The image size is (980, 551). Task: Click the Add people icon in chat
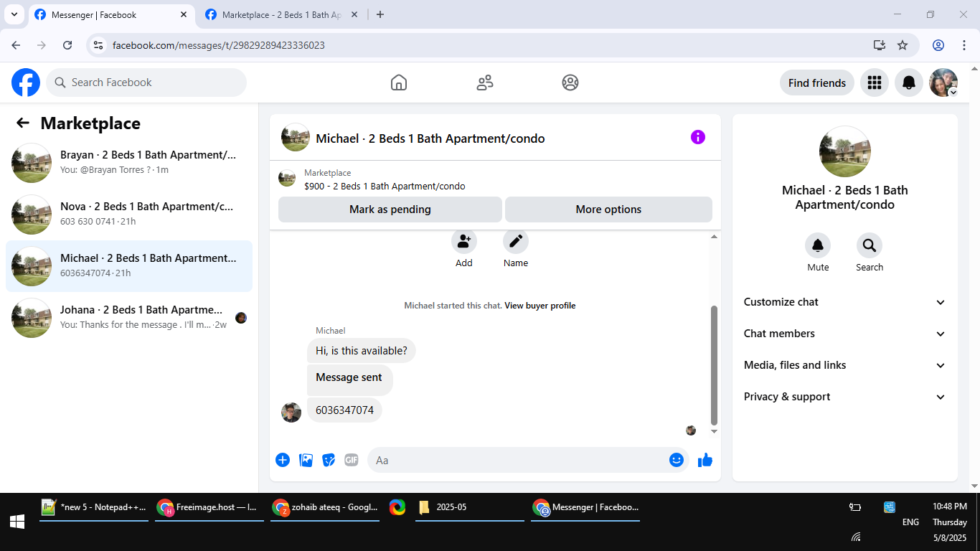coord(464,241)
